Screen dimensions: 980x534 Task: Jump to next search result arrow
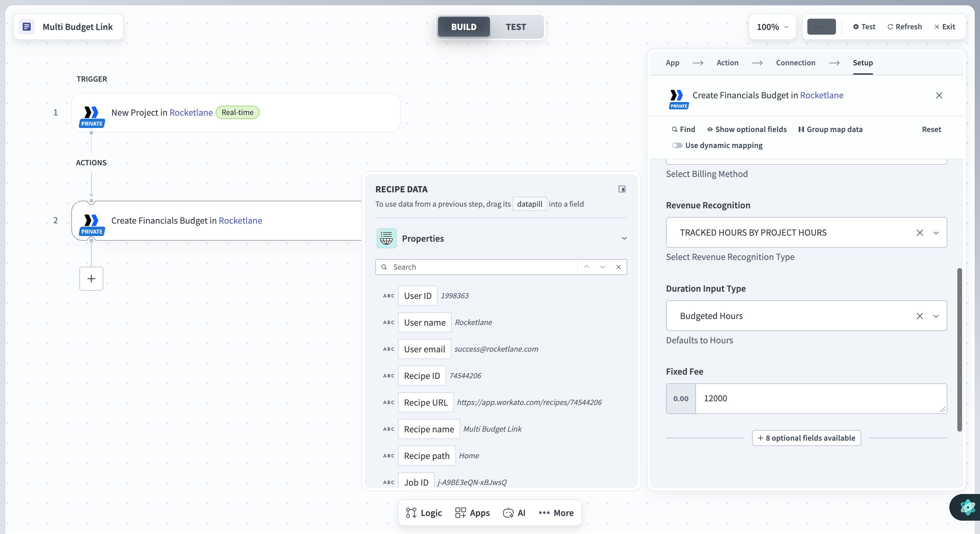click(603, 267)
